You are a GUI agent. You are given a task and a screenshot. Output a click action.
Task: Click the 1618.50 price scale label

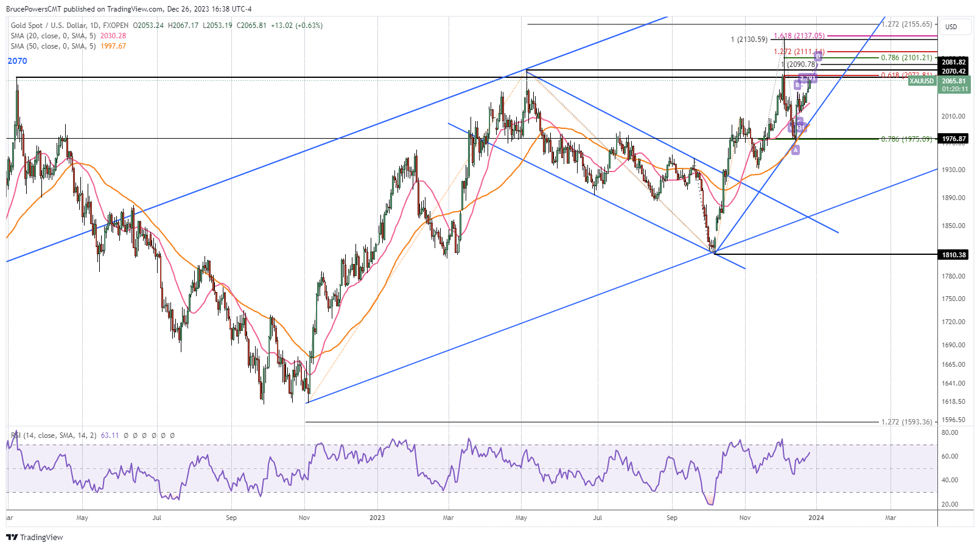[953, 401]
